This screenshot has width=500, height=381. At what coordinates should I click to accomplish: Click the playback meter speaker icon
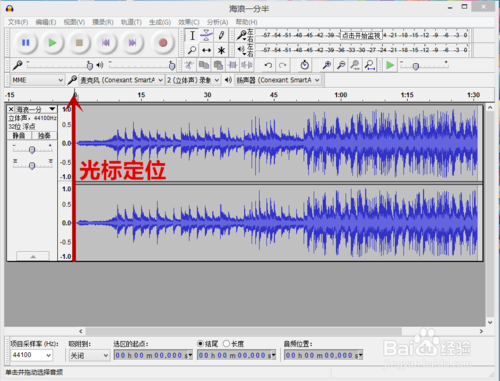241,50
